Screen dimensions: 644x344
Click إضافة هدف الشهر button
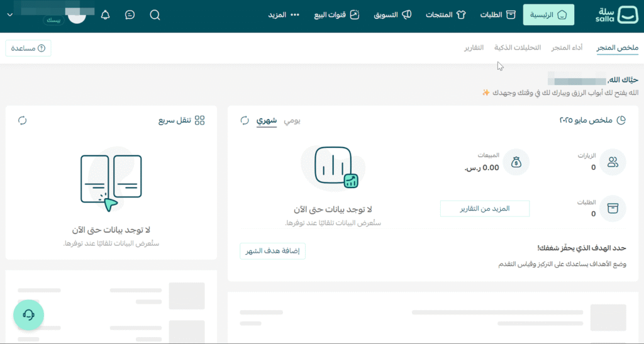(x=272, y=251)
